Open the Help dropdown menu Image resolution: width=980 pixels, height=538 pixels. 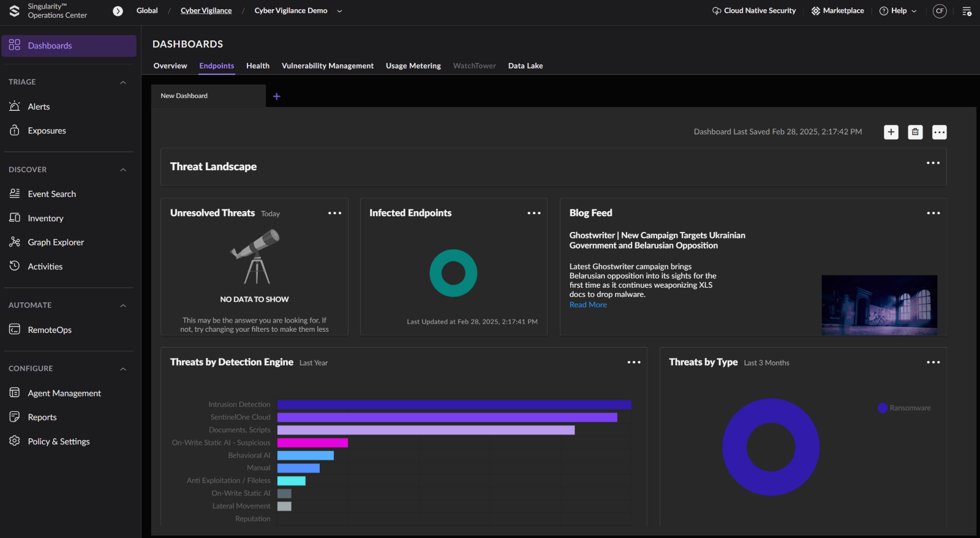(898, 11)
